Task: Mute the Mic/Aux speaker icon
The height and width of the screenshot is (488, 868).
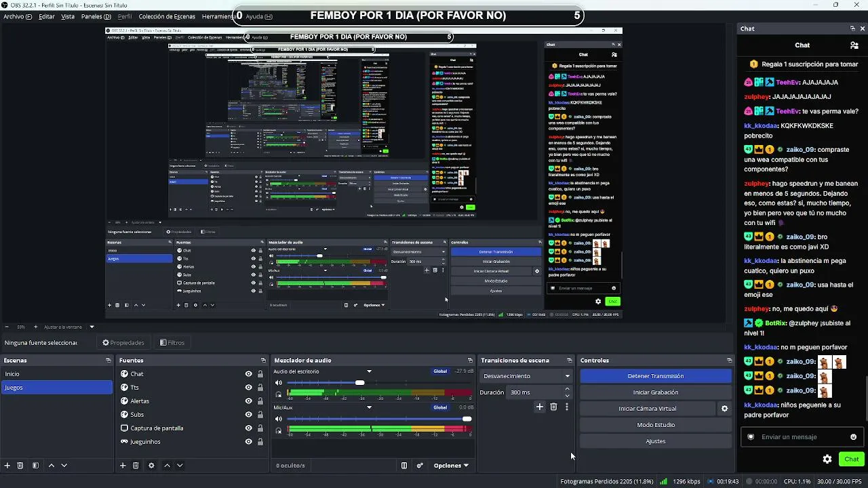Action: 278,420
